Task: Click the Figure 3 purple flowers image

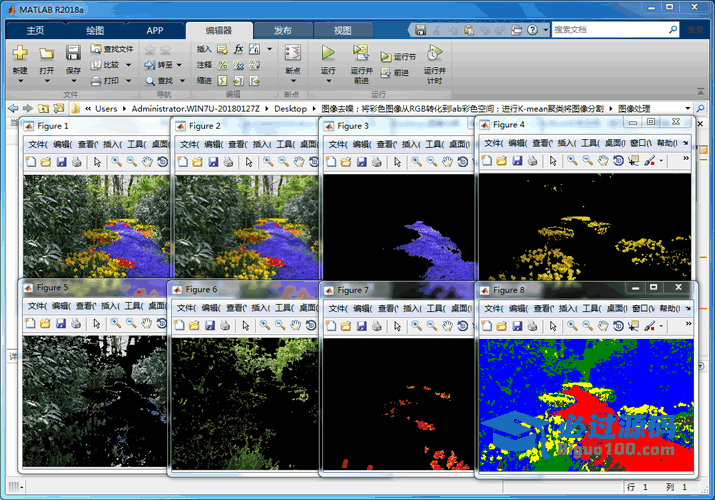Action: click(x=399, y=227)
